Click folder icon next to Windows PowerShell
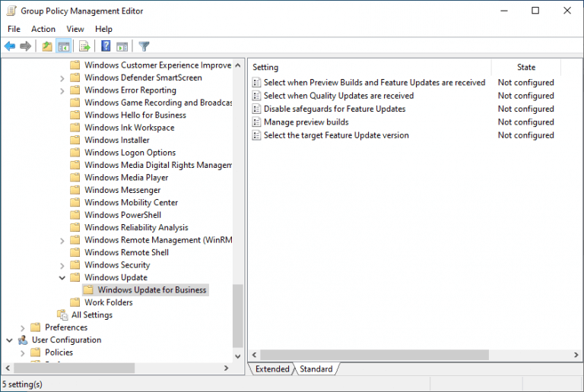Screen dimensions: 584x392 click(x=75, y=215)
